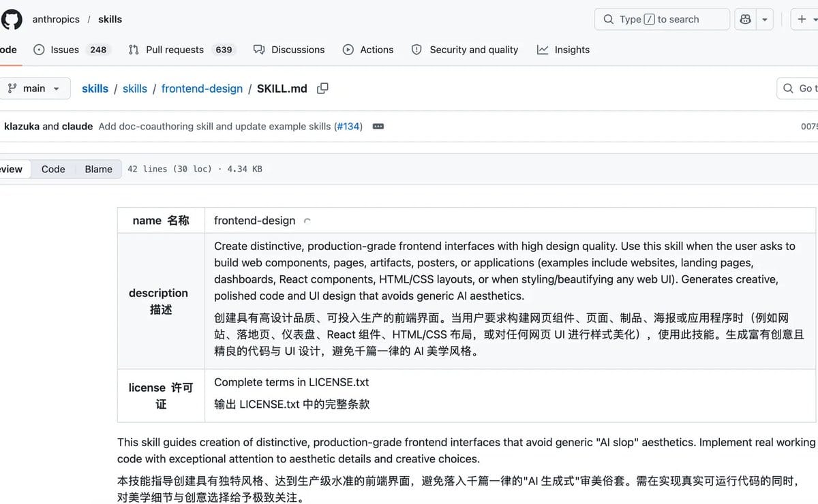The width and height of the screenshot is (818, 504).
Task: Click the Security shield icon
Action: pos(416,50)
